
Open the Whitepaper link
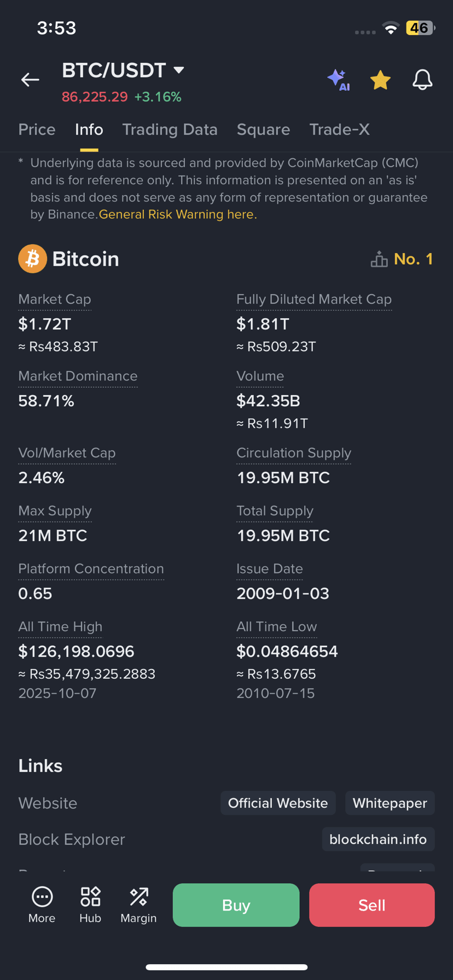[x=390, y=803]
